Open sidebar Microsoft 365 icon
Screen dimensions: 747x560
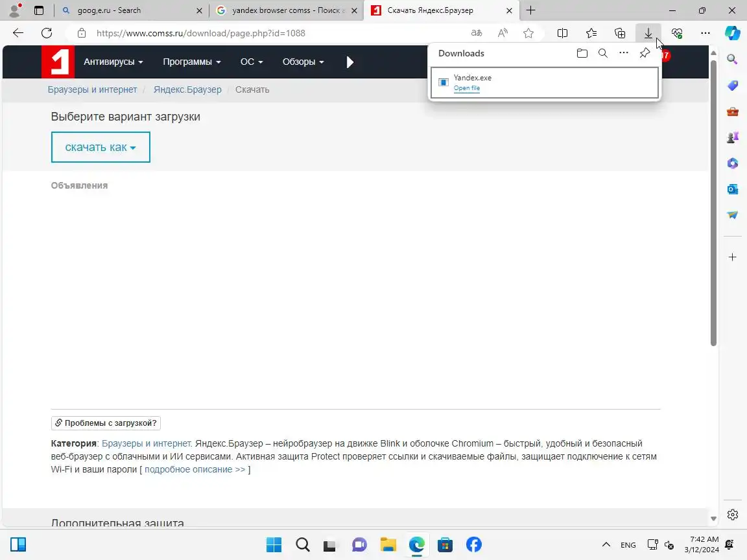(733, 163)
